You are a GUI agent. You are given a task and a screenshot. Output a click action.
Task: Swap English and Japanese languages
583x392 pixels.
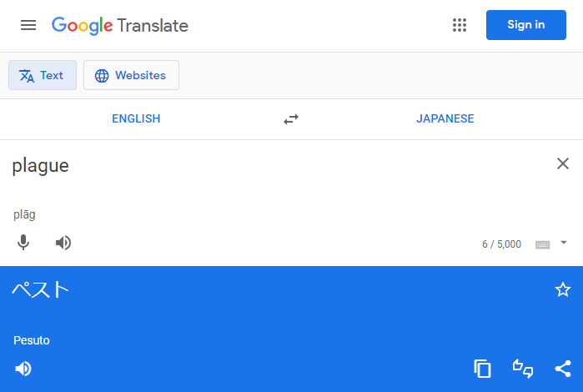291,119
